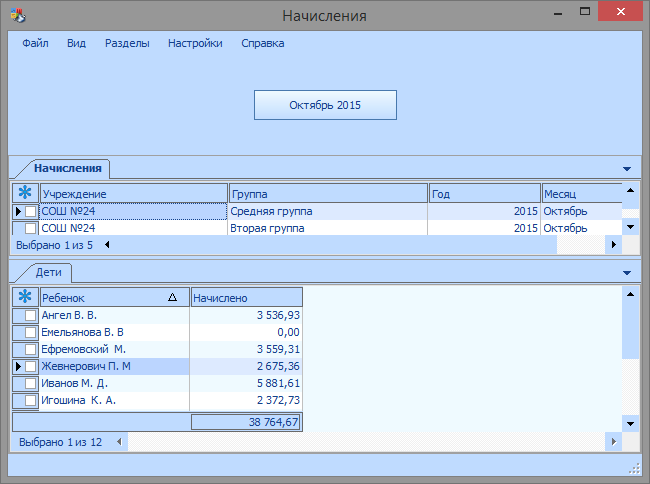Image resolution: width=650 pixels, height=484 pixels.
Task: Click the Выбрано 1 из 5 status text
Action: point(54,245)
